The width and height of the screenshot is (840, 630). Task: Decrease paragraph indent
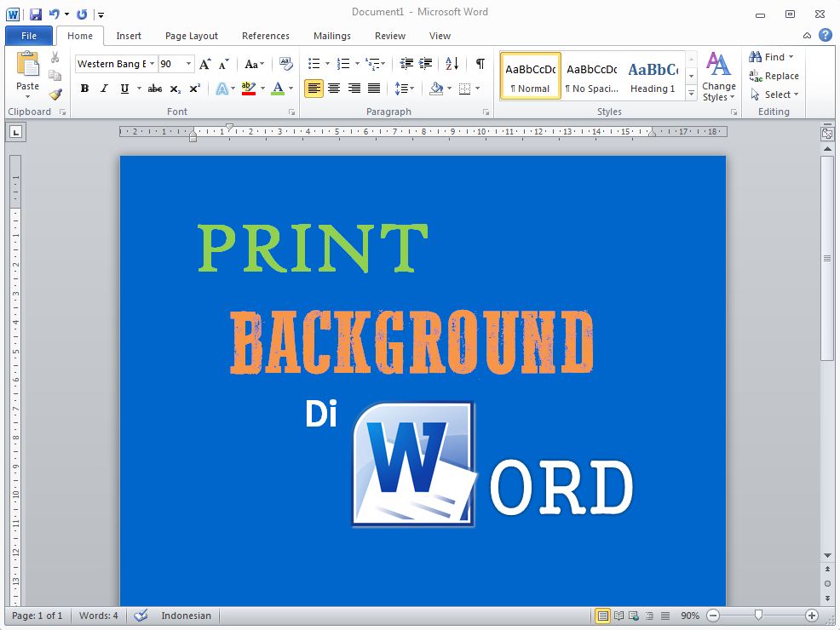pos(406,64)
